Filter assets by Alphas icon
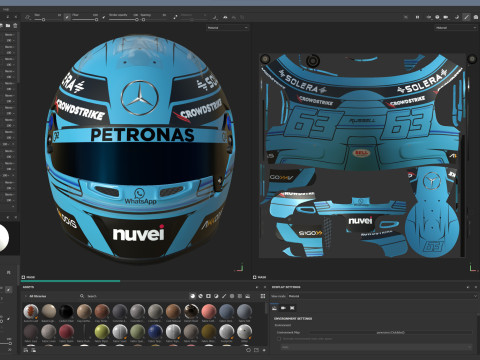 [x=232, y=296]
